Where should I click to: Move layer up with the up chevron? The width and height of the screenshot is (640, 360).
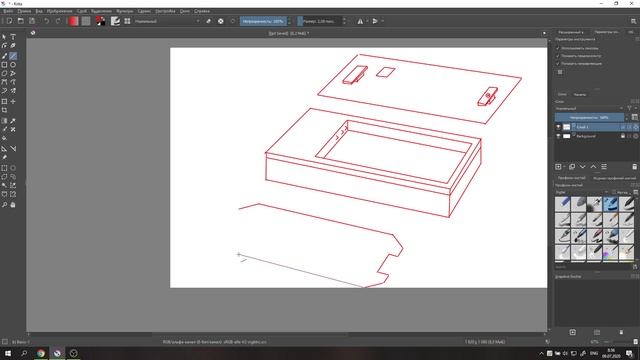tap(593, 167)
